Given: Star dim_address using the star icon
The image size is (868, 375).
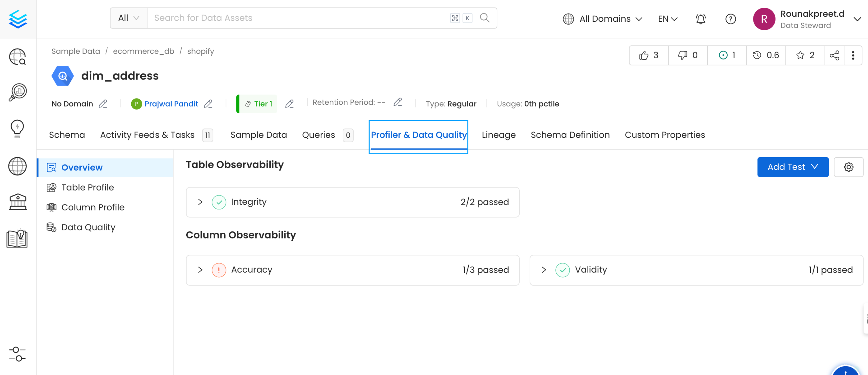Looking at the screenshot, I should point(801,55).
